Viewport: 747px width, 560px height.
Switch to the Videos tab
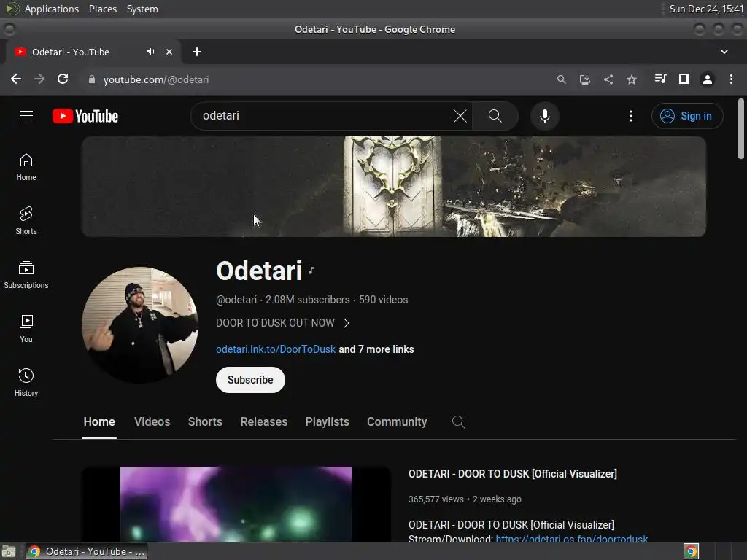tap(152, 422)
